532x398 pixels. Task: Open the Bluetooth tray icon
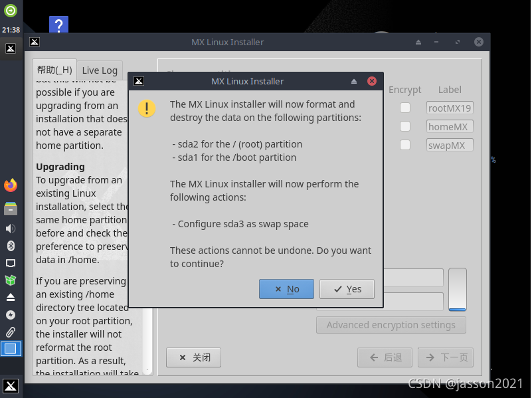[11, 246]
